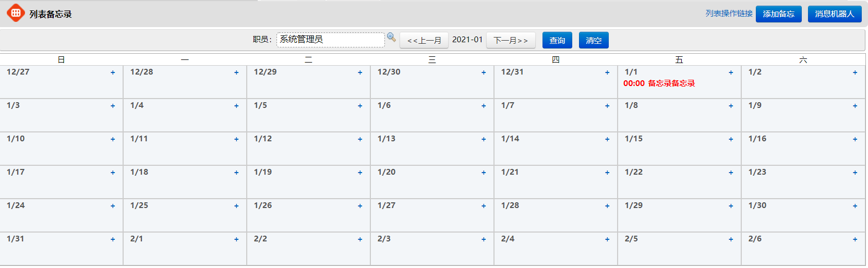868x268 pixels.
Task: Click the 1/10 date label
Action: point(16,139)
